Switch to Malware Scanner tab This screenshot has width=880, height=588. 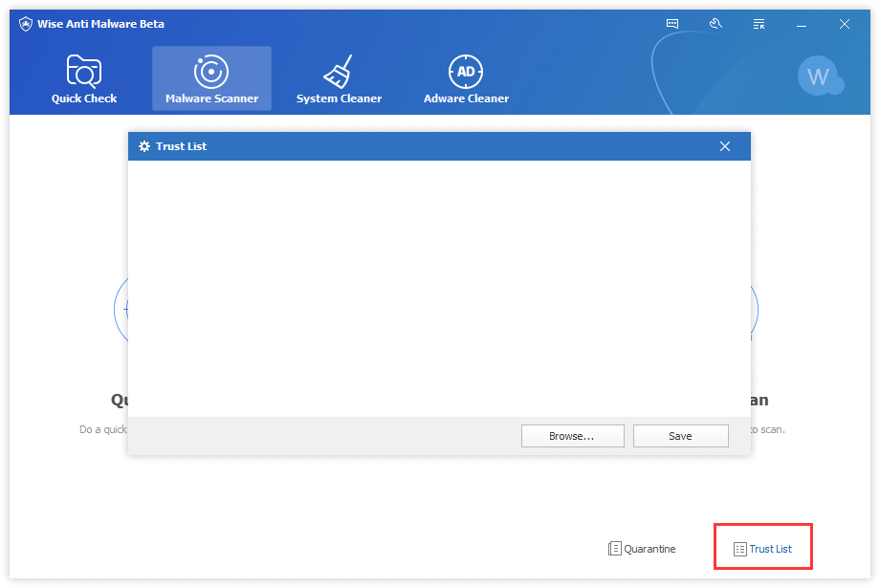(211, 78)
